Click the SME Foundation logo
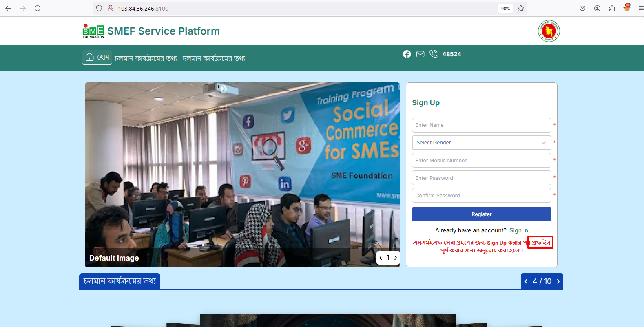Viewport: 644px width, 327px height. [x=93, y=31]
